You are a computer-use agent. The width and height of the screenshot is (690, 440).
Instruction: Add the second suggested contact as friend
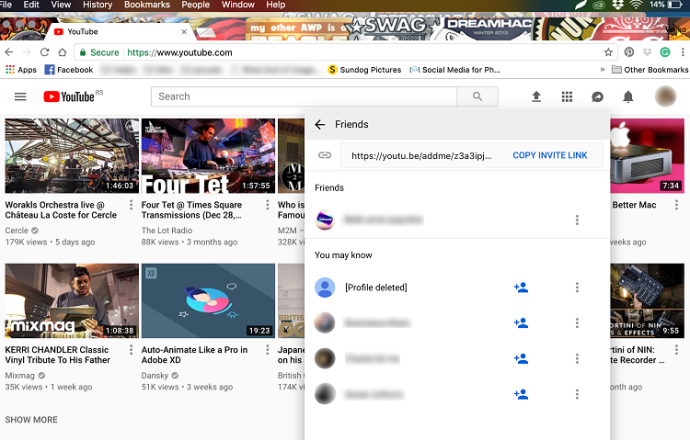pyautogui.click(x=521, y=323)
